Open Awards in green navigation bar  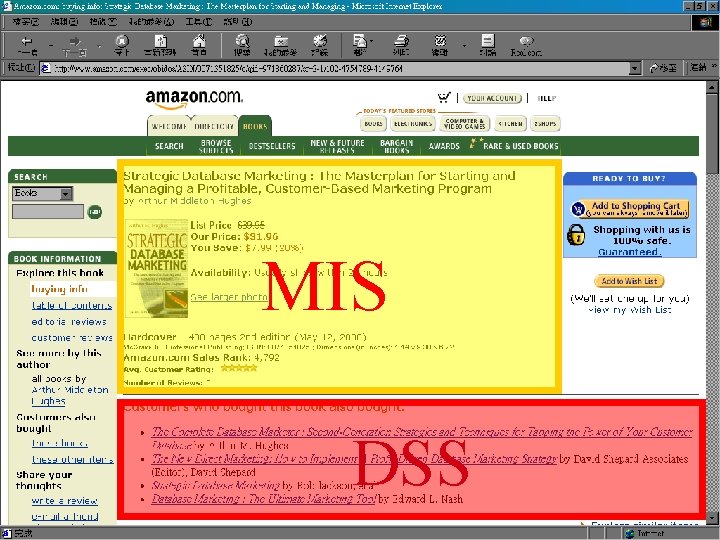pos(444,146)
